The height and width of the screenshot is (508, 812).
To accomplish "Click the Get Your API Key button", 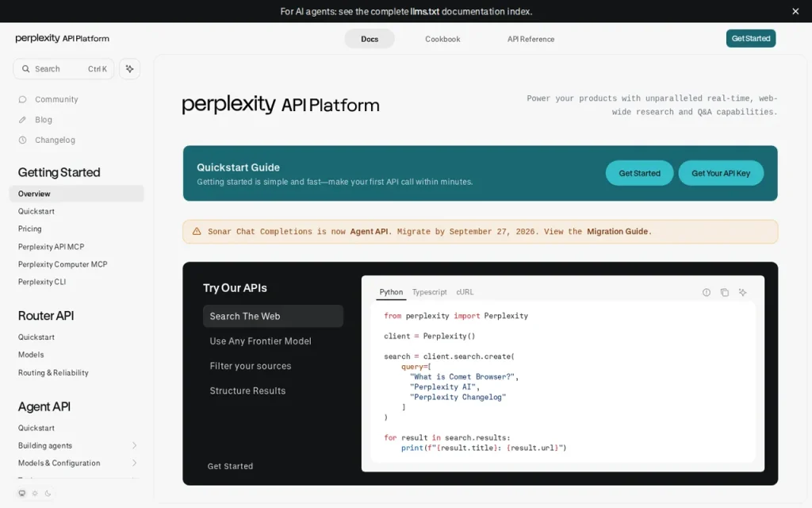I will (x=721, y=173).
